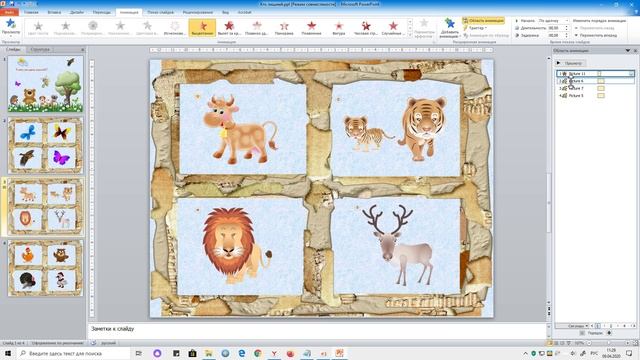Click the PowerPoint taskbar icon
This screenshot has height=360, width=640.
pyautogui.click(x=339, y=353)
